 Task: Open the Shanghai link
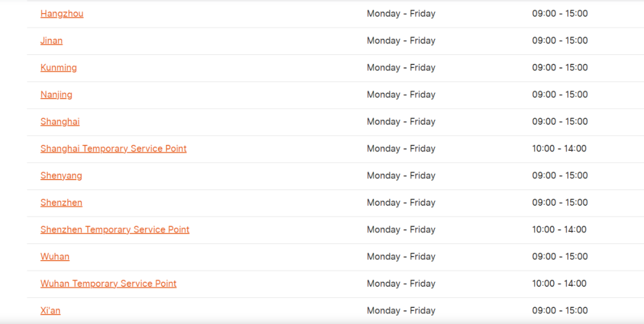pos(60,122)
